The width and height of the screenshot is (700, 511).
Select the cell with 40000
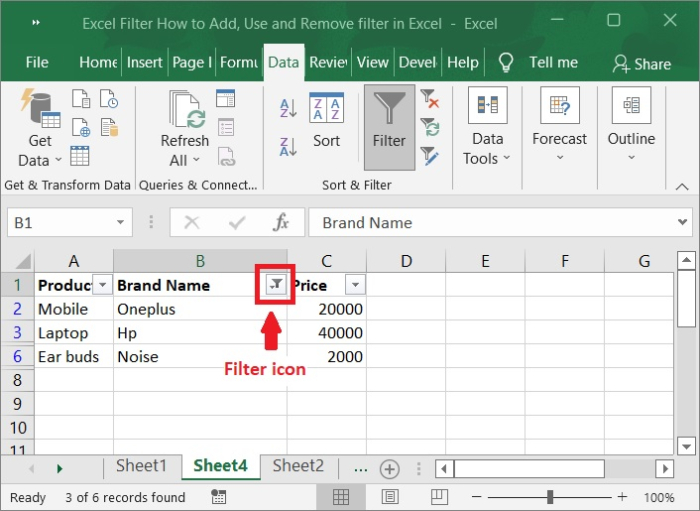pyautogui.click(x=327, y=332)
